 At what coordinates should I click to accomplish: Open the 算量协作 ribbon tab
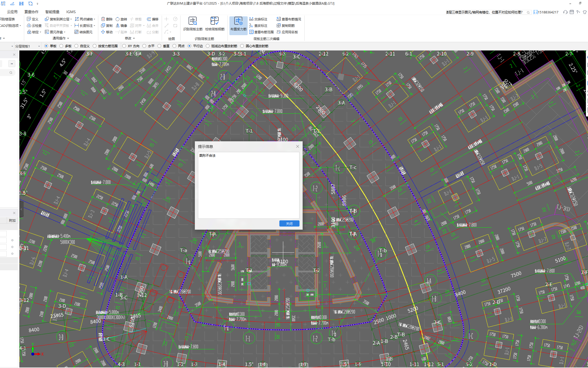point(31,12)
